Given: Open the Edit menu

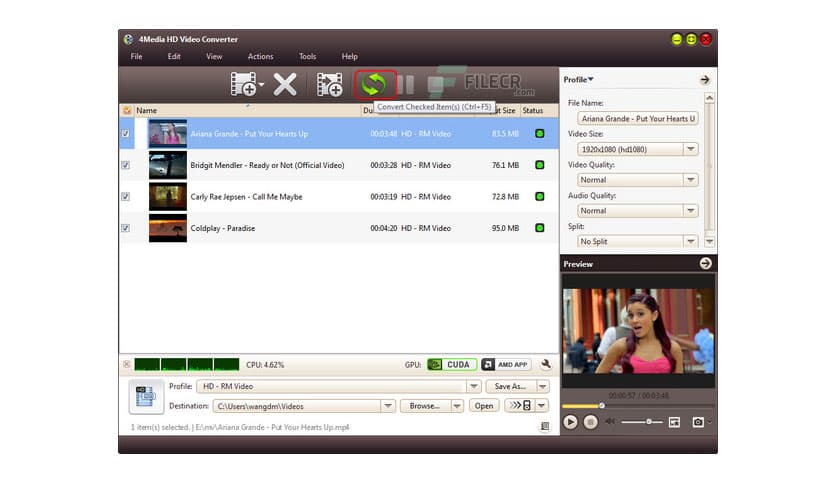Looking at the screenshot, I should click(x=174, y=57).
